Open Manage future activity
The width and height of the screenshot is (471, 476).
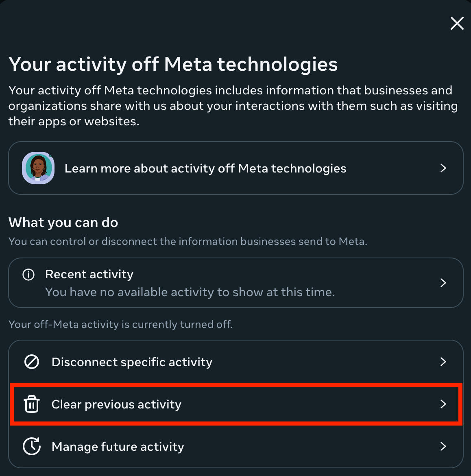tap(118, 447)
